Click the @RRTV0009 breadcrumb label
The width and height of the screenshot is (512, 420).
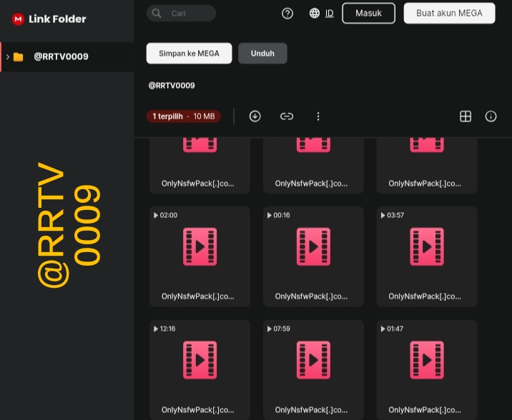point(172,86)
